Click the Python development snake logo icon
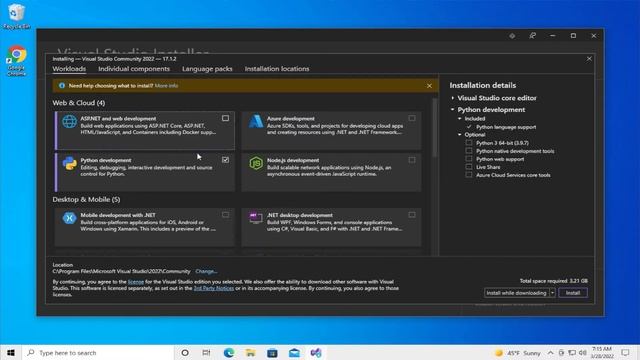Viewport: 640px width, 360px height. tap(69, 163)
